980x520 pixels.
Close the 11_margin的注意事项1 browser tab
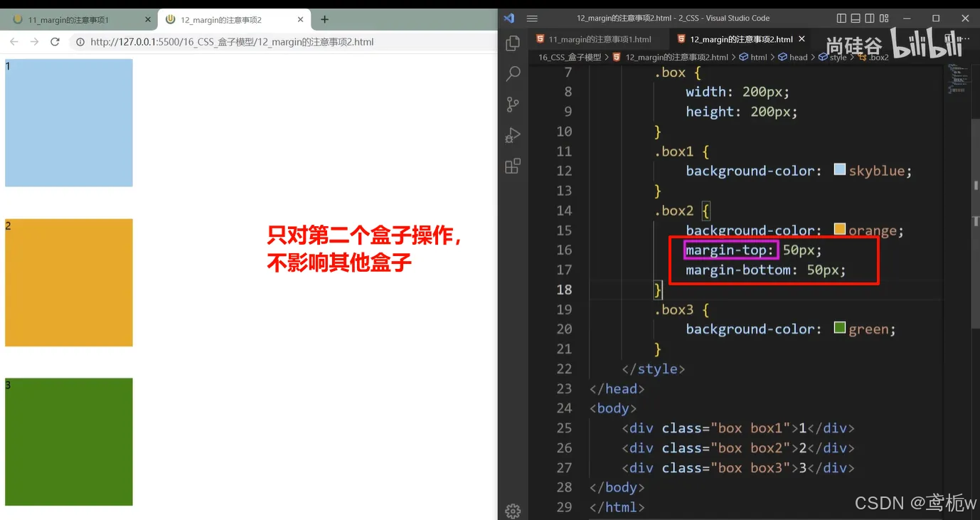pos(147,20)
